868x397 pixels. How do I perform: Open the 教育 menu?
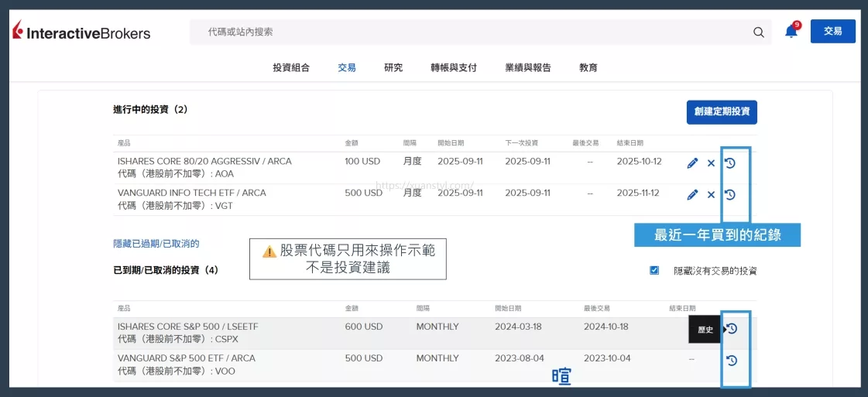588,68
